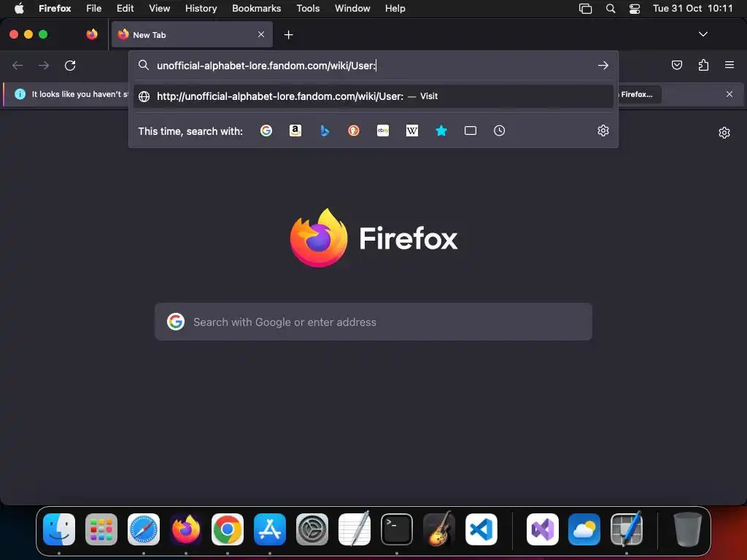747x560 pixels.
Task: Launch GarageBand from the dock
Action: coord(438,529)
